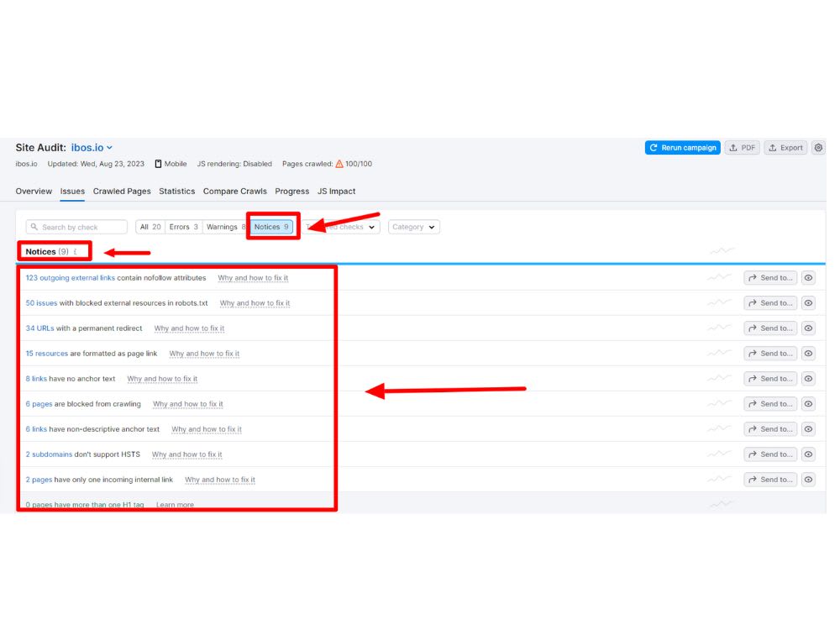This screenshot has width=840, height=630.
Task: Click Send to for nofollow attributes row
Action: point(770,277)
